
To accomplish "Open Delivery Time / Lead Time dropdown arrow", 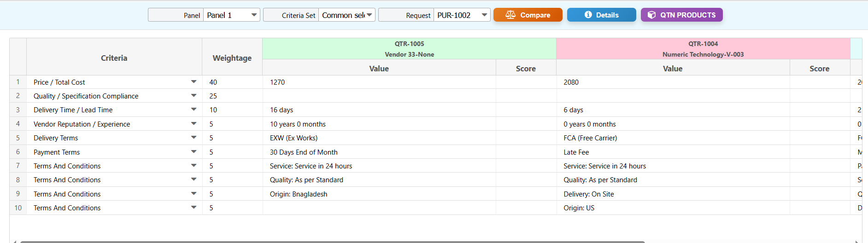I will click(x=194, y=110).
